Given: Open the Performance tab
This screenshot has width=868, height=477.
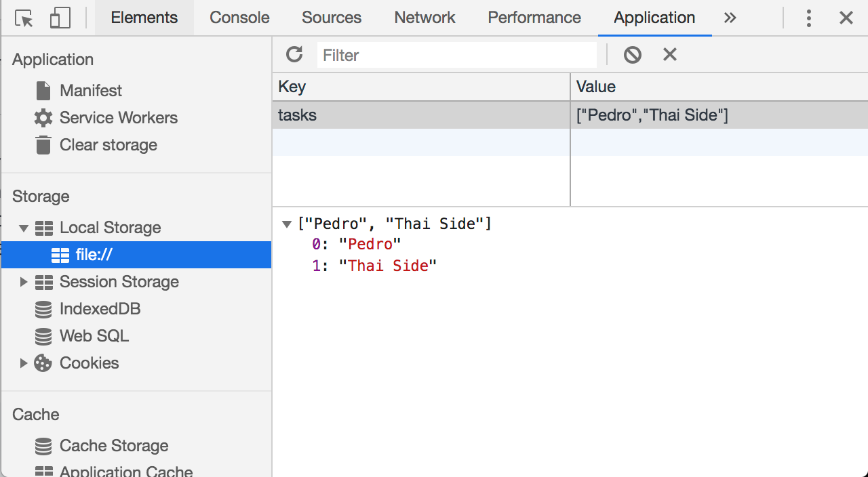Looking at the screenshot, I should 534,18.
